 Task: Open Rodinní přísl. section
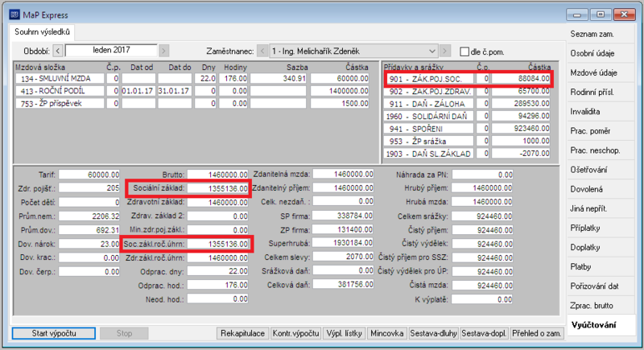point(601,92)
